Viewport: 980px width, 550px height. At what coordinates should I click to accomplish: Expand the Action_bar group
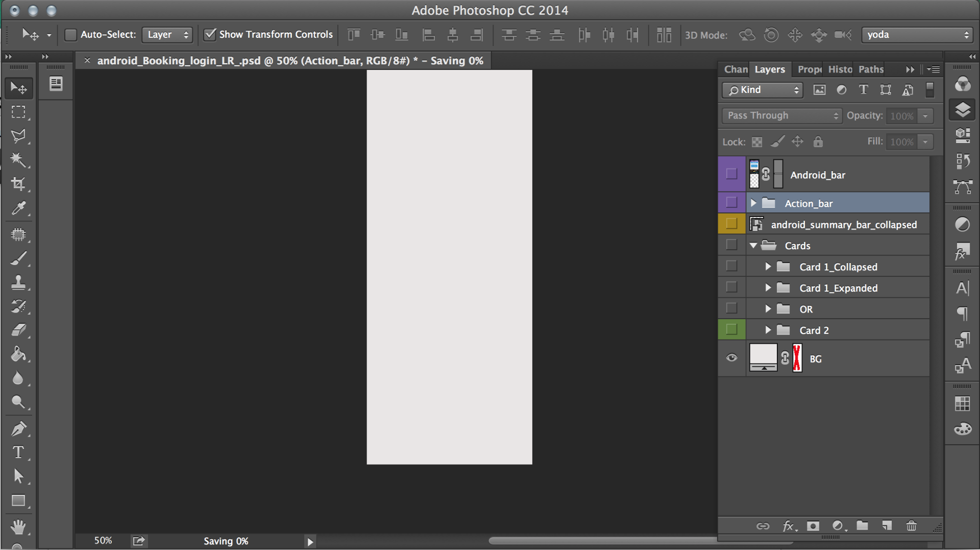click(753, 203)
